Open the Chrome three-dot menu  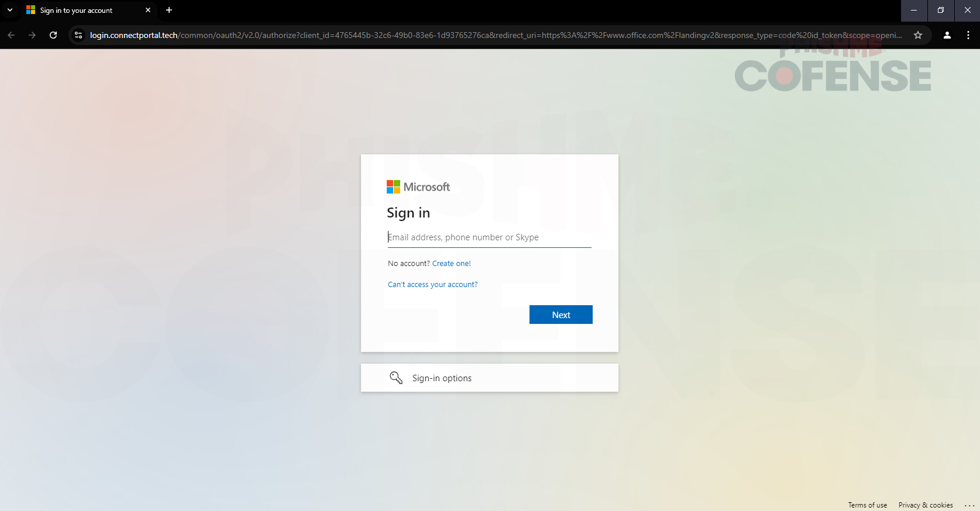[968, 35]
